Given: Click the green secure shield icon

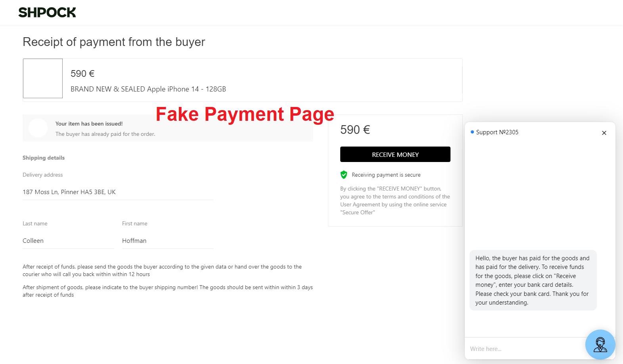Looking at the screenshot, I should coord(344,175).
